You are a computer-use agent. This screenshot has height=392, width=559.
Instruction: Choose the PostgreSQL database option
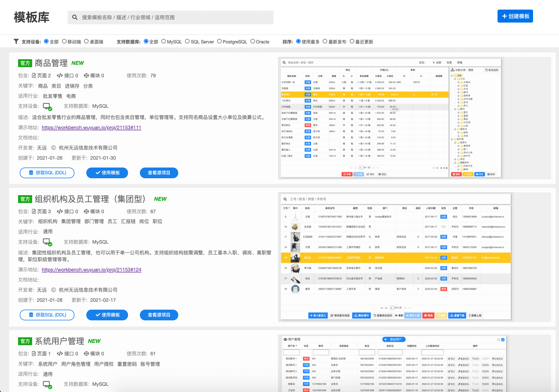coord(219,41)
